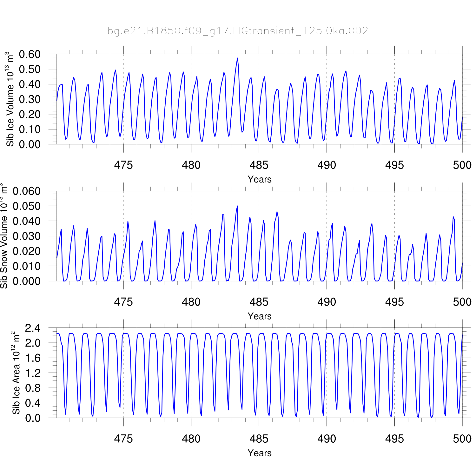The image size is (476, 476).
Task: Click the Sib Ice Volume y-axis label
Action: pos(10,99)
